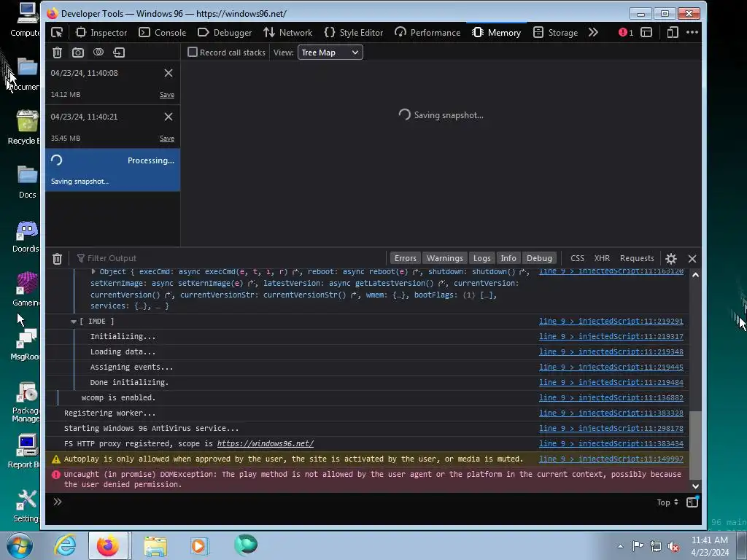Image resolution: width=747 pixels, height=560 pixels.
Task: Open the Storage tab
Action: click(x=555, y=32)
